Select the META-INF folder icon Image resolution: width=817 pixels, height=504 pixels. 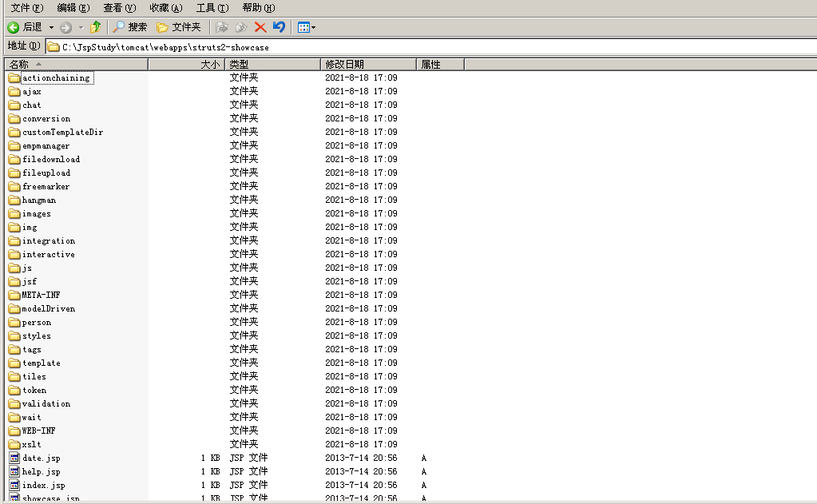coord(14,295)
